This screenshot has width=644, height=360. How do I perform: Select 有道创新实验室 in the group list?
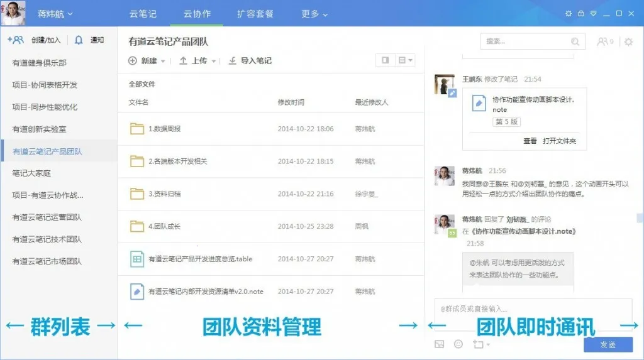pos(39,129)
